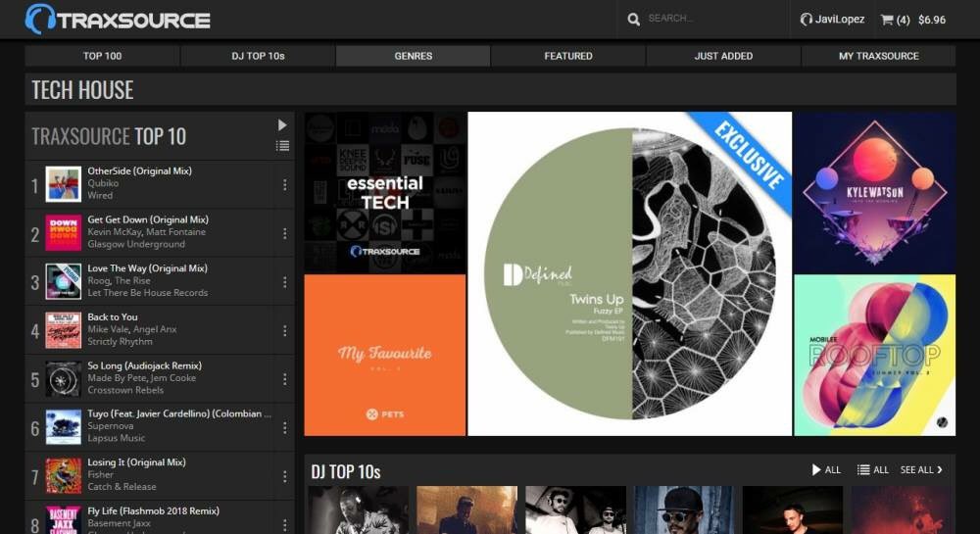Open OtherSide (Original Mix) title
Image resolution: width=980 pixels, height=534 pixels.
tap(139, 170)
